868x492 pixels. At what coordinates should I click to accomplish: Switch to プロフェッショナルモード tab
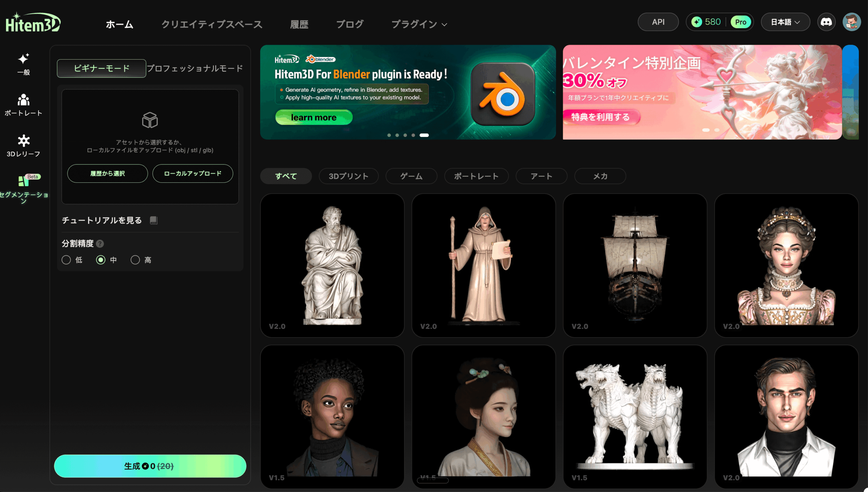[195, 68]
